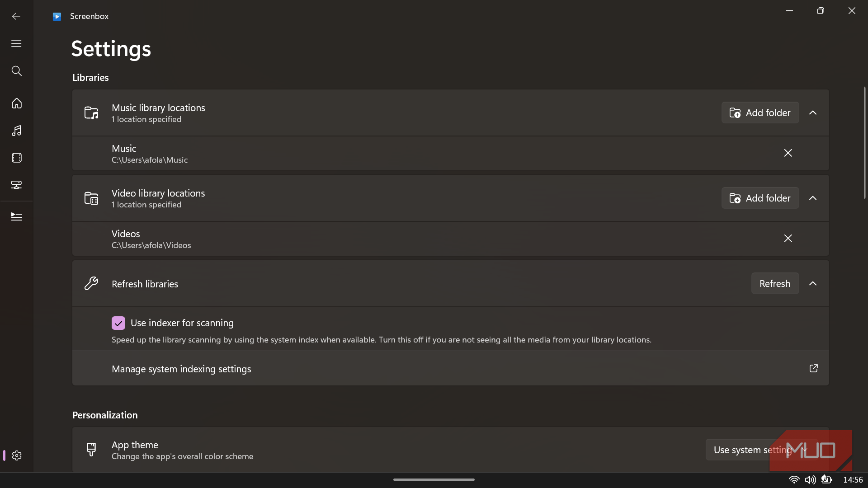
Task: Click the music folder icon
Action: [x=91, y=113]
